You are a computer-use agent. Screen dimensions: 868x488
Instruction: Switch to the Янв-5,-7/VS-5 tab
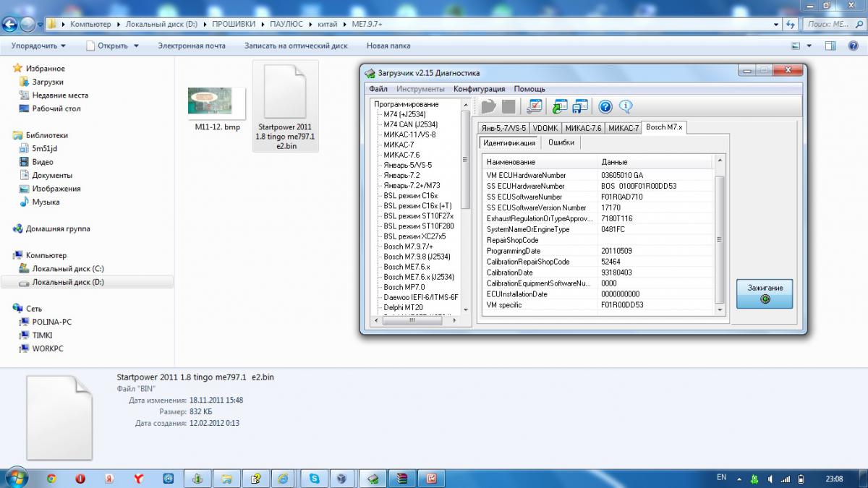point(503,128)
